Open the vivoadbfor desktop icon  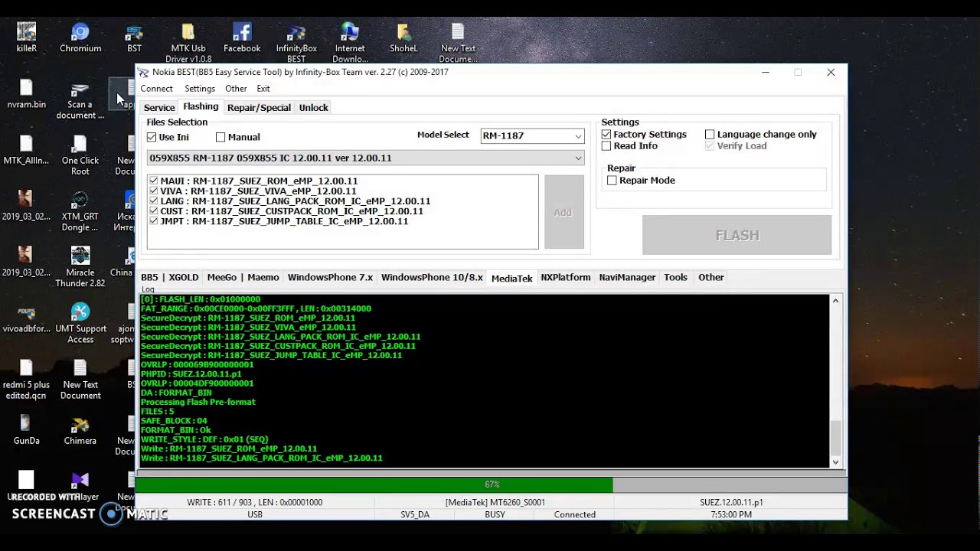pyautogui.click(x=27, y=318)
